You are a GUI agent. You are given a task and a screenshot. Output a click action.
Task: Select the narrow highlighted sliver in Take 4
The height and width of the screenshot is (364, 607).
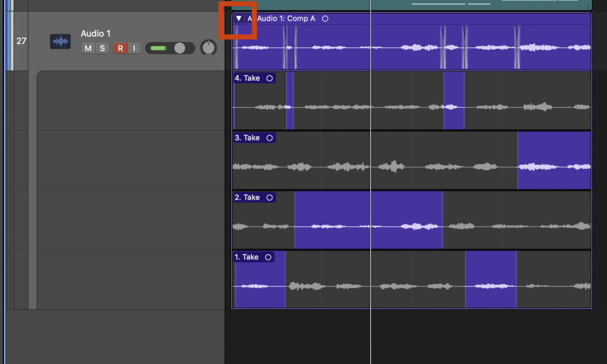[x=289, y=101]
